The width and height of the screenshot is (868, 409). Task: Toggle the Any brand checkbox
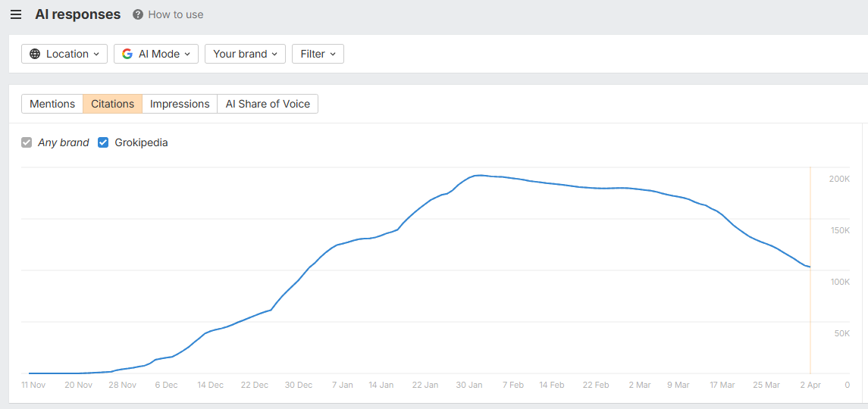coord(27,142)
